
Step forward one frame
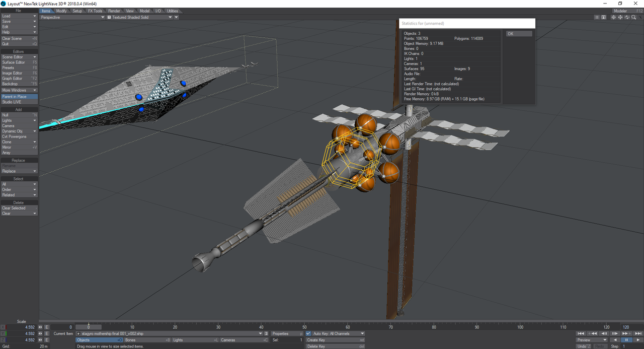(x=615, y=333)
